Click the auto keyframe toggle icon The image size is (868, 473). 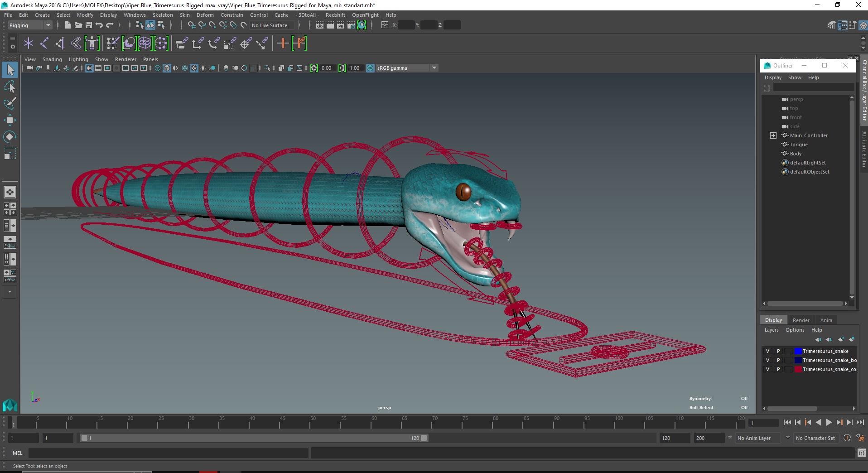coord(847,438)
